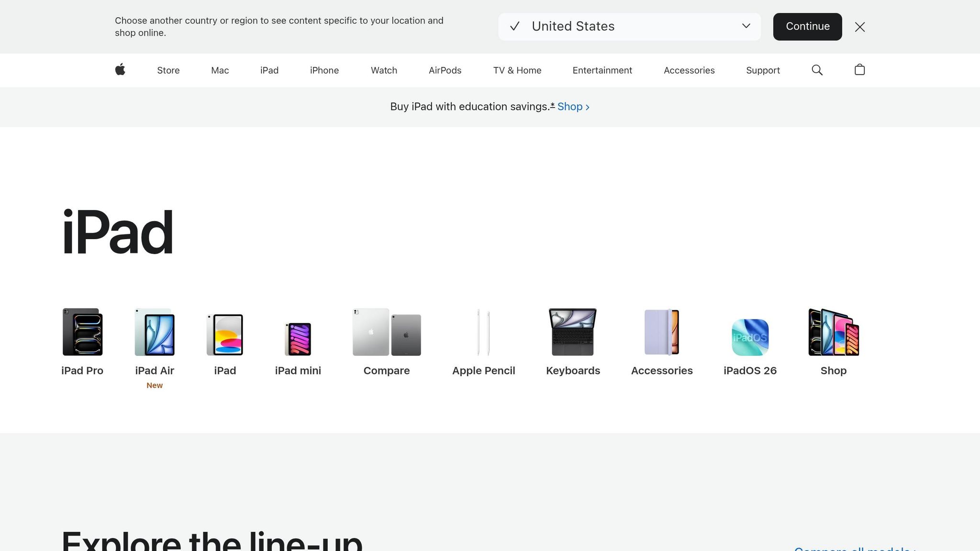Open the iPadOS 26 icon
Screen dimensions: 980x551
click(750, 337)
